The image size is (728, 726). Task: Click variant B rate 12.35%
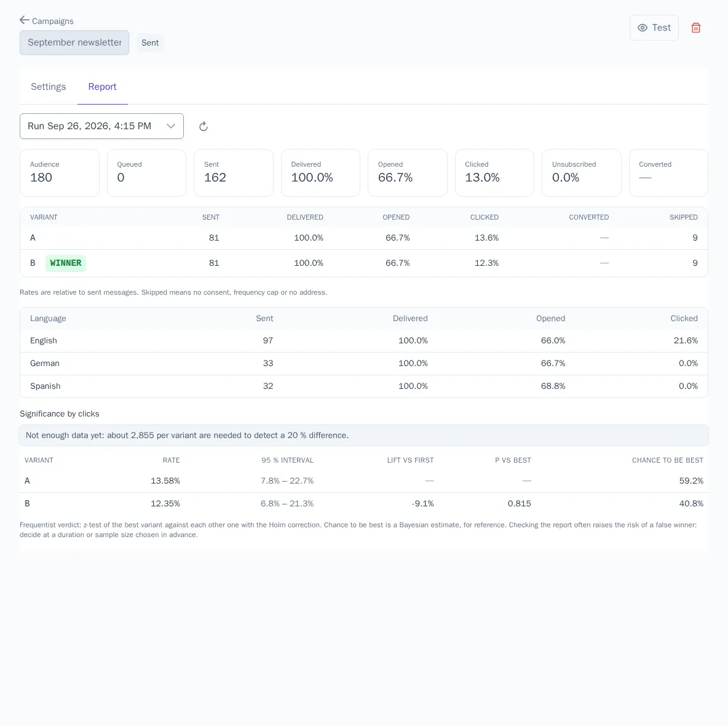(165, 503)
